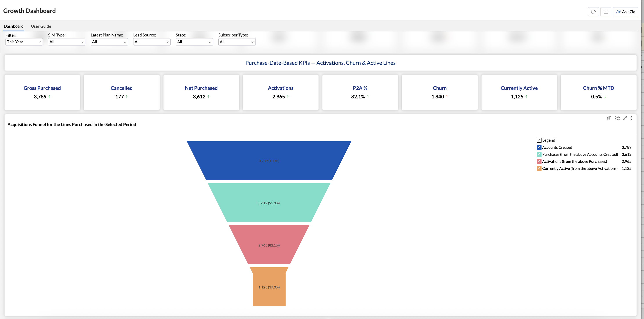Open the Filter This Year dropdown
Viewport: 644px width, 319px height.
tap(24, 42)
